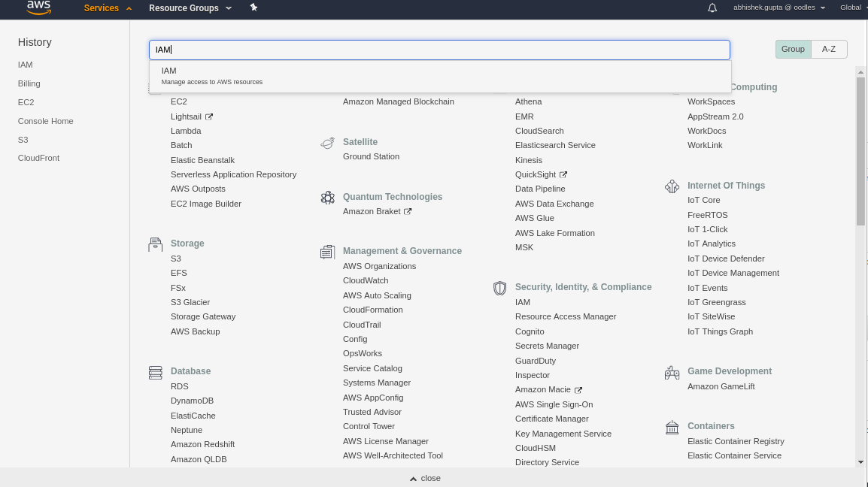
Task: Open the CloudFormation service link
Action: [372, 310]
